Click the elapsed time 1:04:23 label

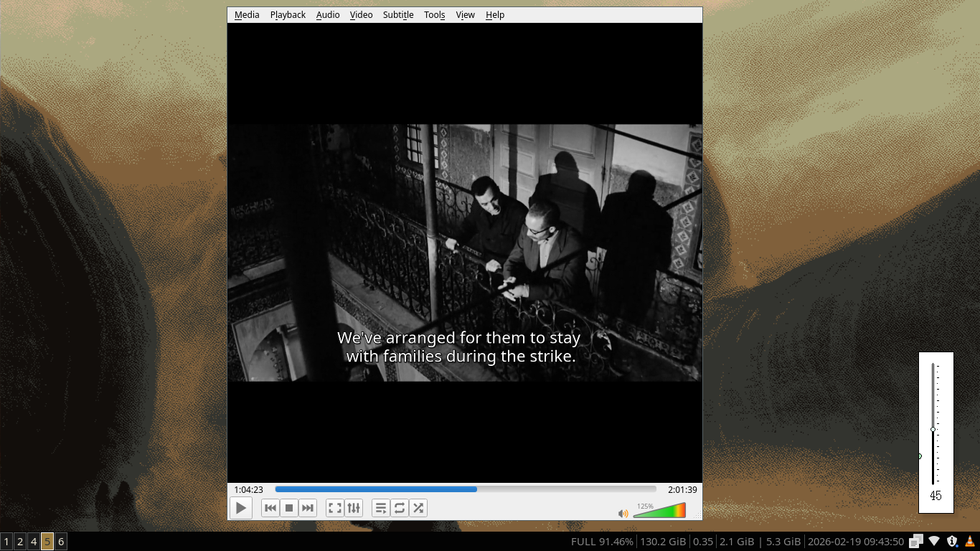(248, 489)
